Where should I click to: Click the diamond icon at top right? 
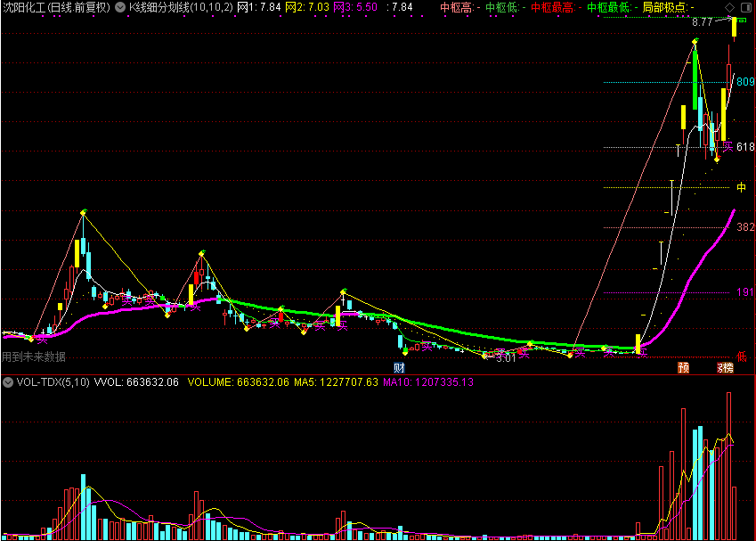(730, 7)
